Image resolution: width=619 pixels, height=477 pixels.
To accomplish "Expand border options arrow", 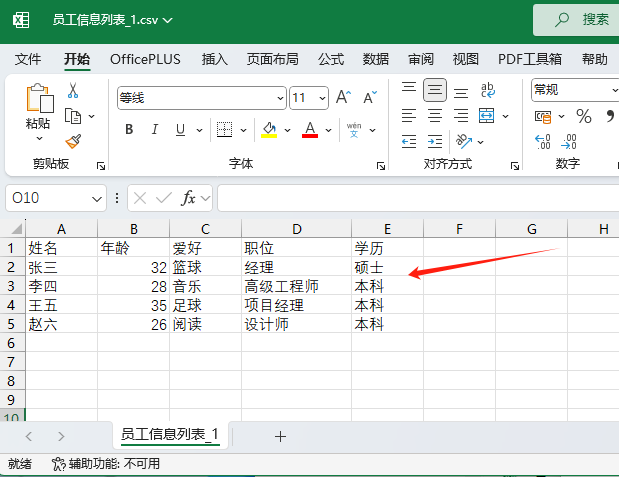I will pos(244,130).
